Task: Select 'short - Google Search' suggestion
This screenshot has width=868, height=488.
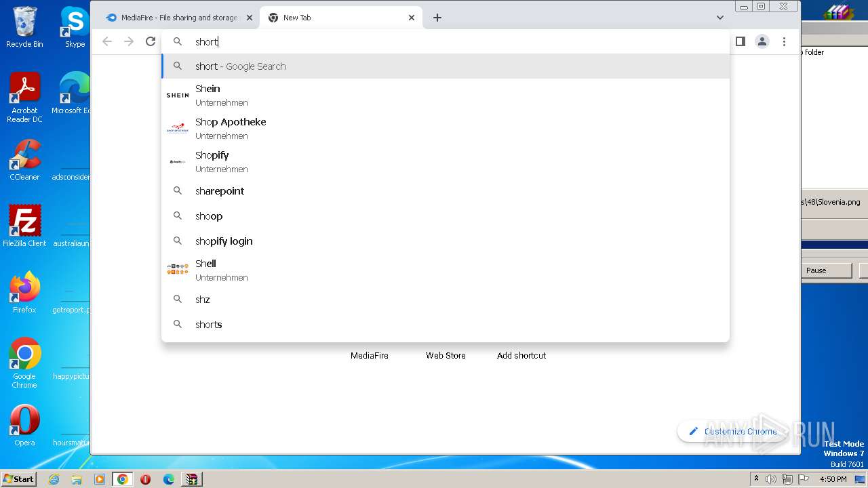Action: point(446,66)
